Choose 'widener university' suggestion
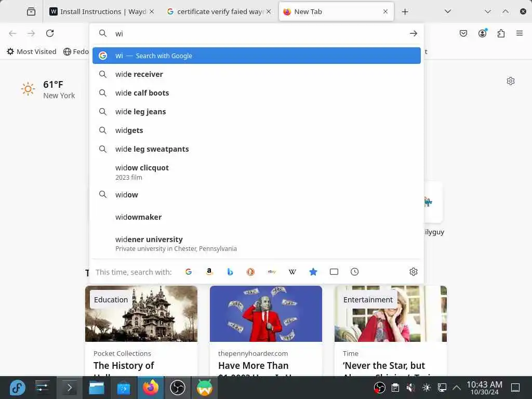The image size is (532, 399). [257, 244]
